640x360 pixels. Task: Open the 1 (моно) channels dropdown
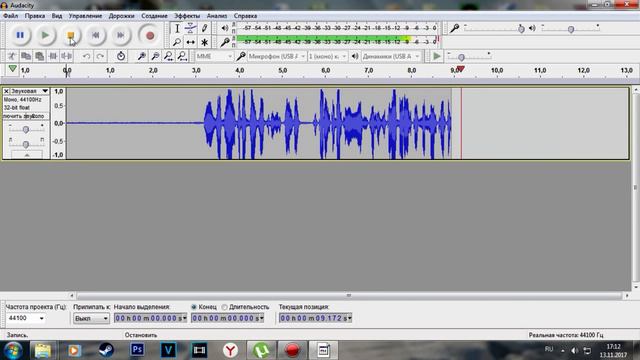pyautogui.click(x=328, y=56)
